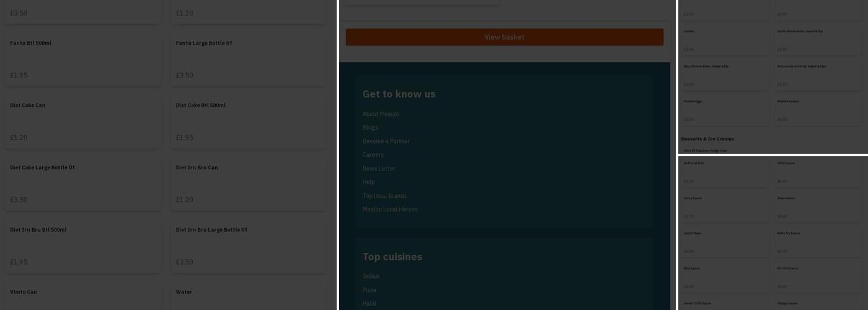Choose Indian under Top cuisines

point(370,277)
